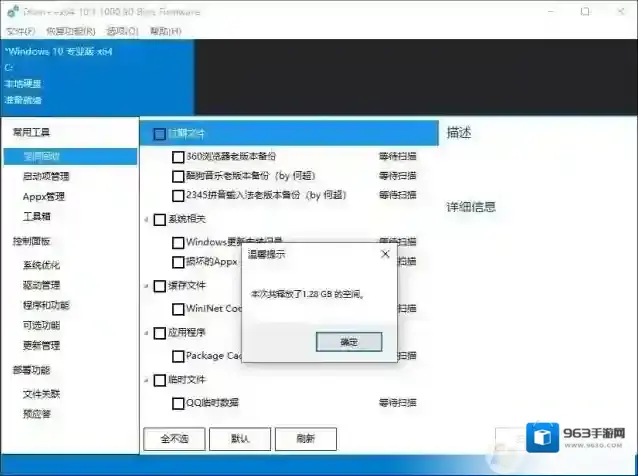Check the QQ临时数据 checkbox

click(x=178, y=403)
